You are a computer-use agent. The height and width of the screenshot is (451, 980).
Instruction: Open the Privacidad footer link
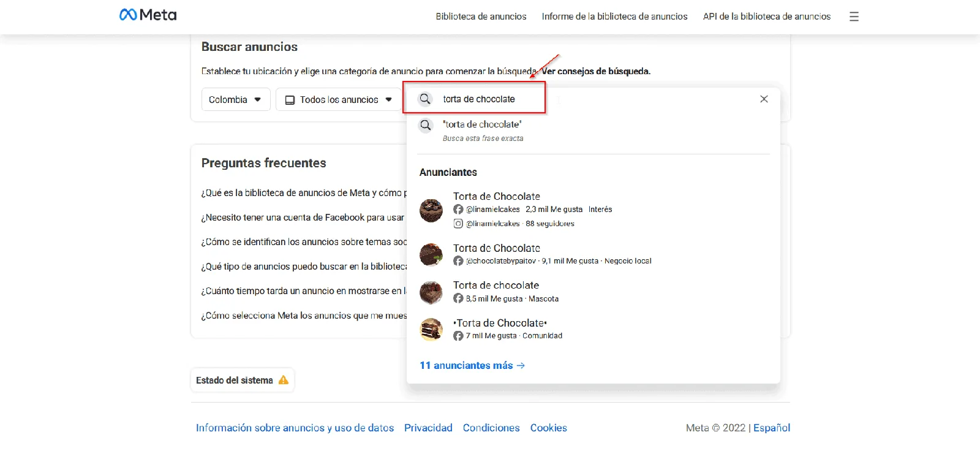428,428
